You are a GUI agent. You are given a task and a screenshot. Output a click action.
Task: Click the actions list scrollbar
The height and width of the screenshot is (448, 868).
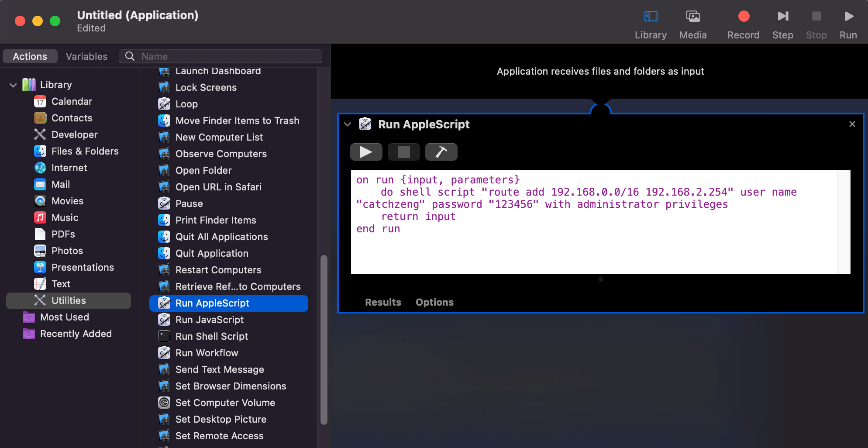324,340
